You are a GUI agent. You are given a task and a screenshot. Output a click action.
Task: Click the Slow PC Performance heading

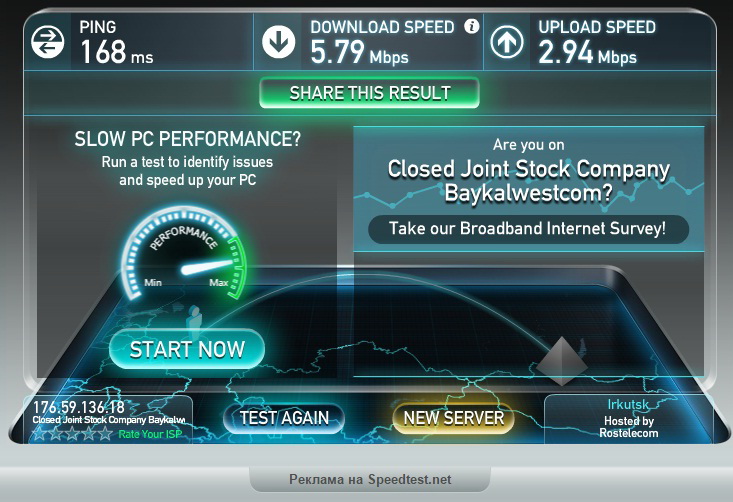[187, 139]
